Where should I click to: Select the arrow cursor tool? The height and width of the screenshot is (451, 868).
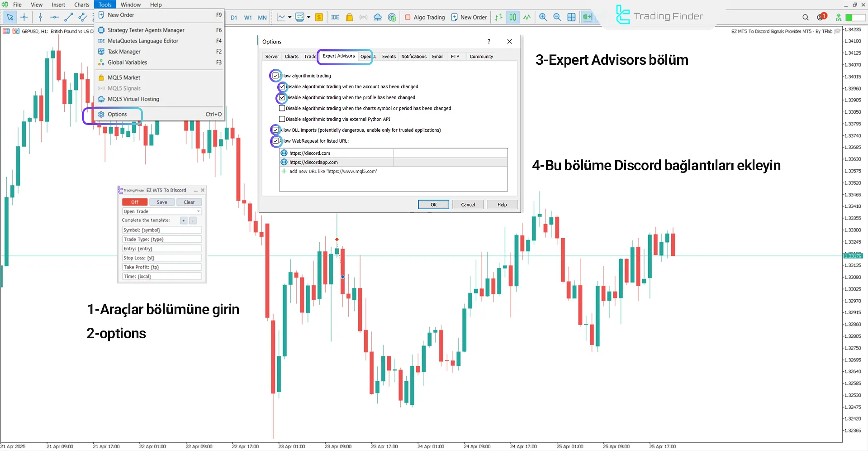click(10, 17)
